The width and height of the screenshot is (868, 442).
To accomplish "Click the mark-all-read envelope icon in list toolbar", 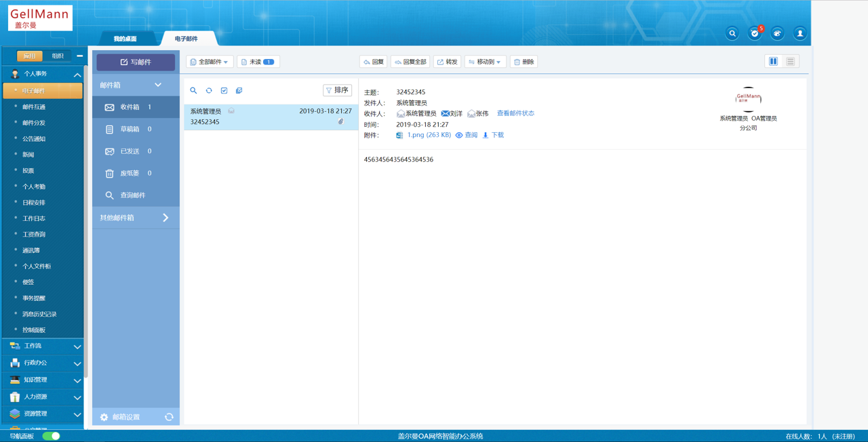I will [x=239, y=91].
